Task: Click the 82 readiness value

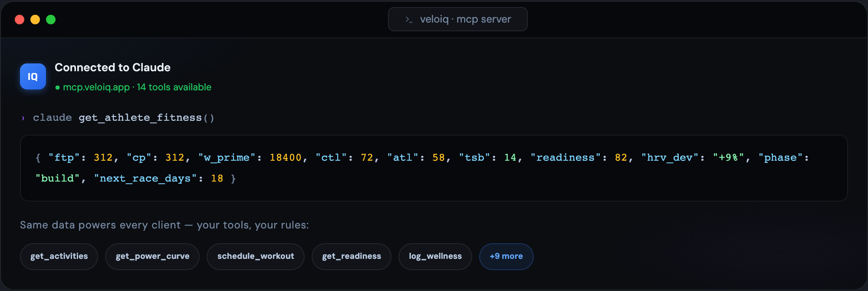Action: (x=621, y=158)
